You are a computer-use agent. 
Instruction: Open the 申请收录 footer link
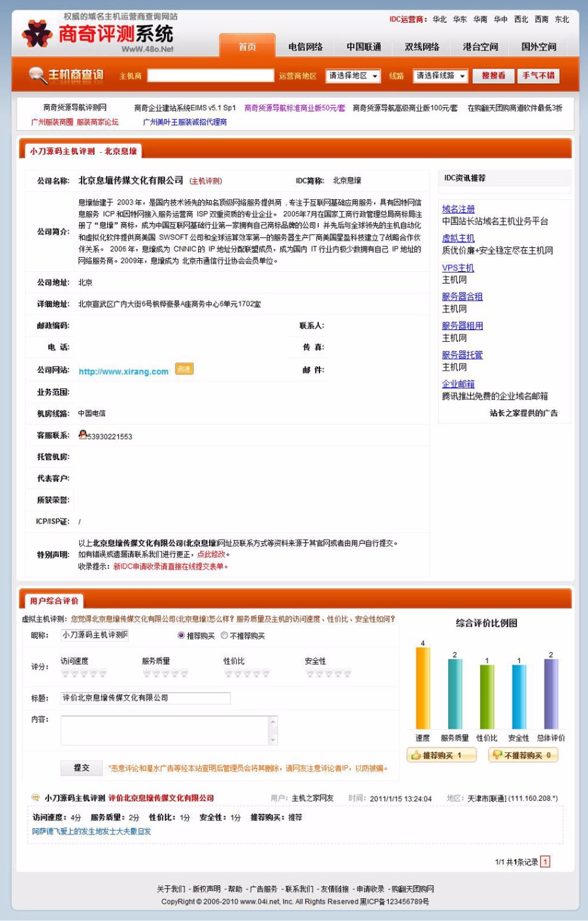point(370,889)
